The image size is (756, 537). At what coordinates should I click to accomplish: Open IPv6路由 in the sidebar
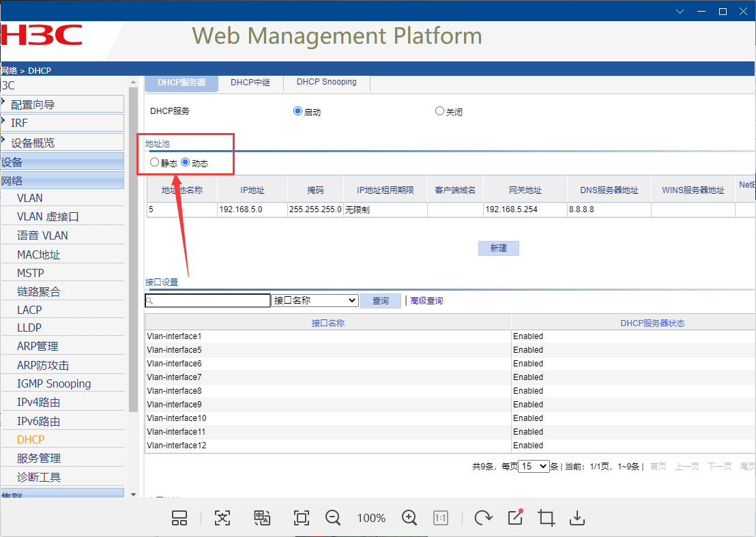pos(39,421)
